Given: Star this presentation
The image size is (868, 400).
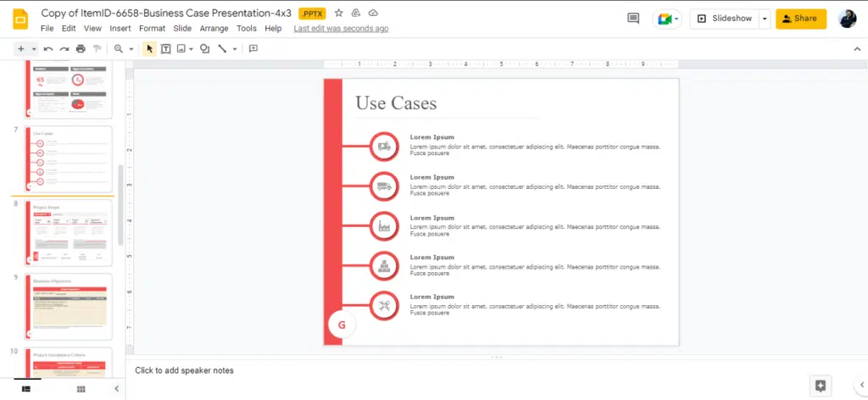Looking at the screenshot, I should (x=339, y=14).
